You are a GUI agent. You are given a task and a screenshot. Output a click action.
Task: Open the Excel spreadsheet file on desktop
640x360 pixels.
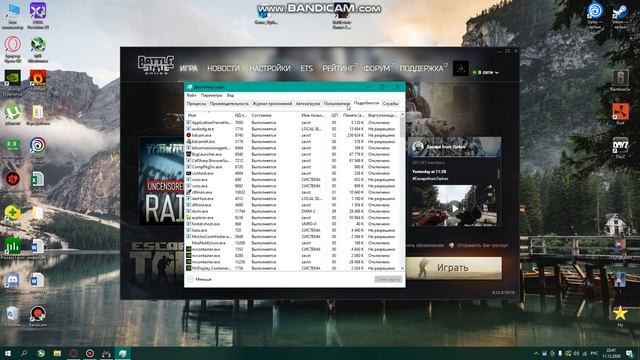[x=38, y=179]
